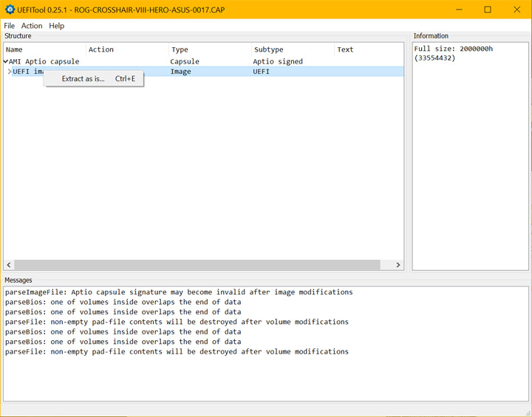Image resolution: width=532 pixels, height=417 pixels.
Task: Open the File menu
Action: pos(9,26)
